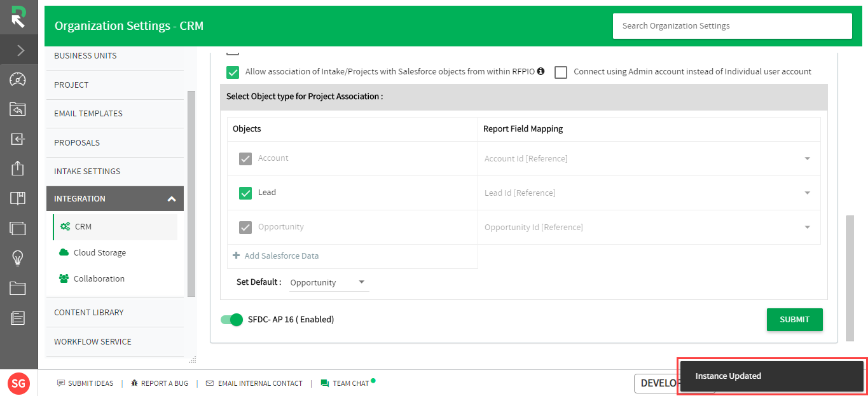Collapse the Integration section chevron

pos(171,199)
